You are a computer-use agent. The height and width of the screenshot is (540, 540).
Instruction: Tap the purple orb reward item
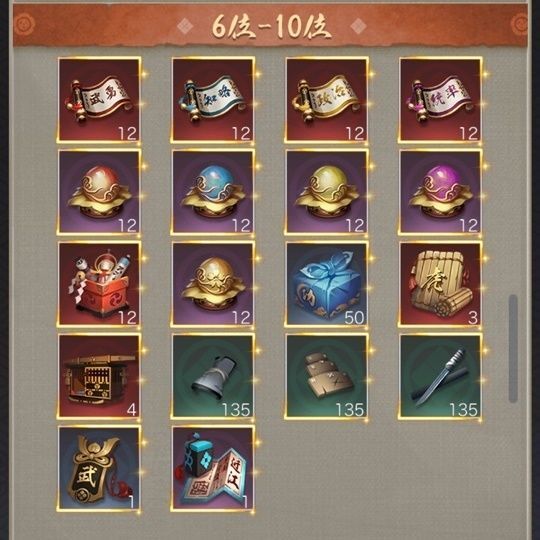440,192
